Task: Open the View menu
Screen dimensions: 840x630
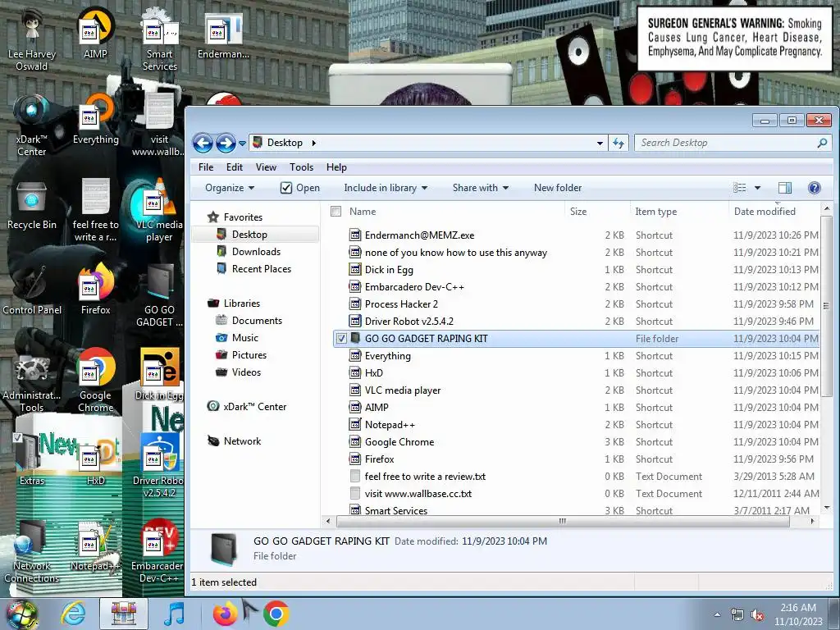Action: 266,167
